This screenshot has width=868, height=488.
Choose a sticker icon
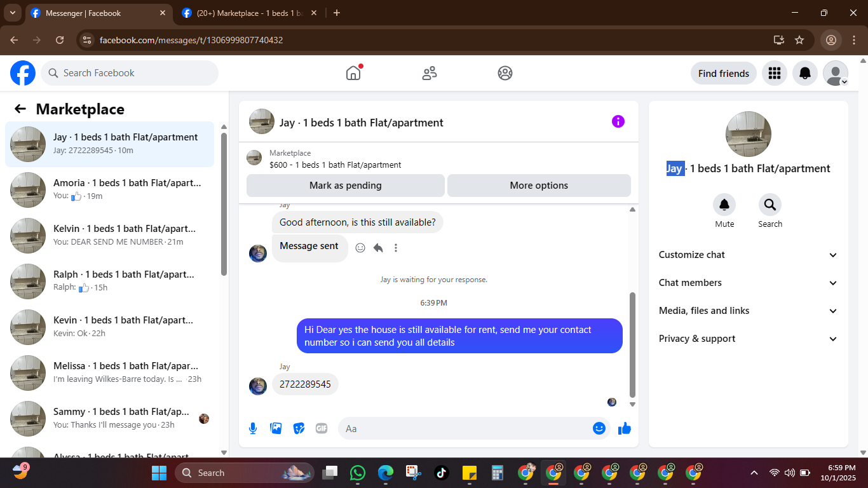pos(299,428)
